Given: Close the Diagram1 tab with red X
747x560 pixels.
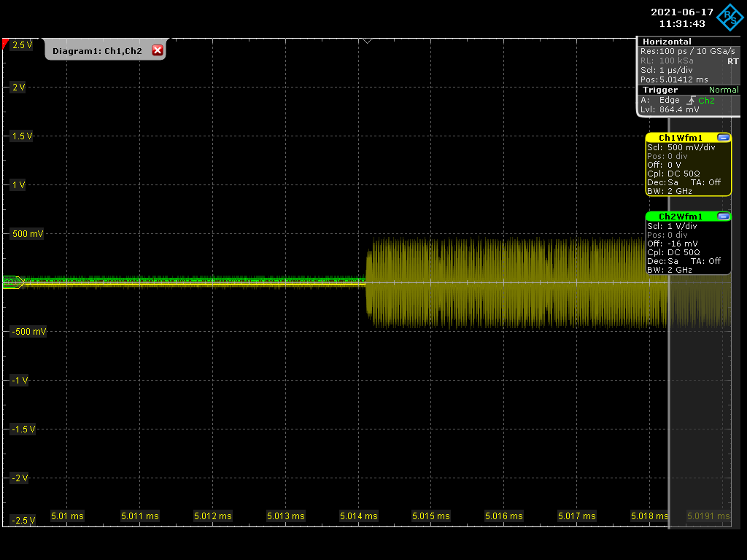Looking at the screenshot, I should 157,50.
